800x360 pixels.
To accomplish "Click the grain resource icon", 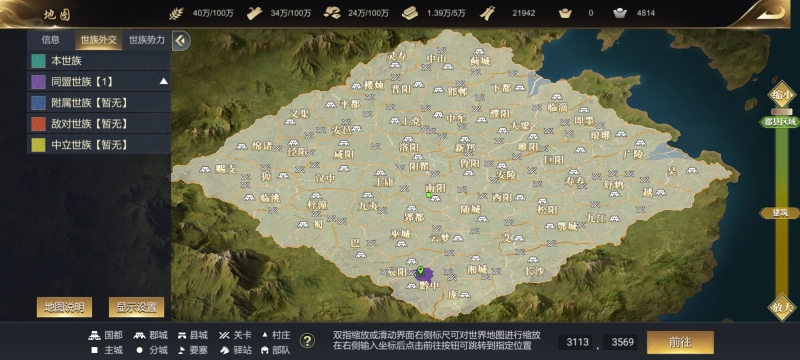I will tap(176, 13).
